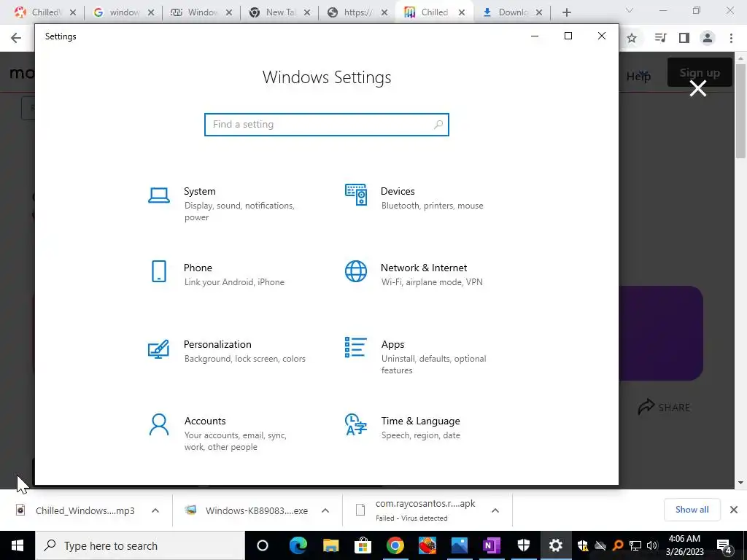747x560 pixels.
Task: Click the volume speaker tray icon
Action: coord(652,545)
